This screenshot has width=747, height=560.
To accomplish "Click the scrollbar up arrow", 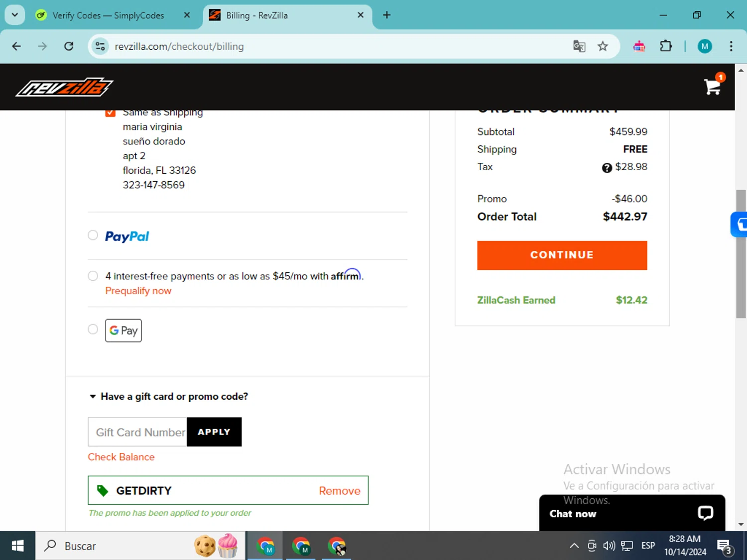I will [x=741, y=70].
